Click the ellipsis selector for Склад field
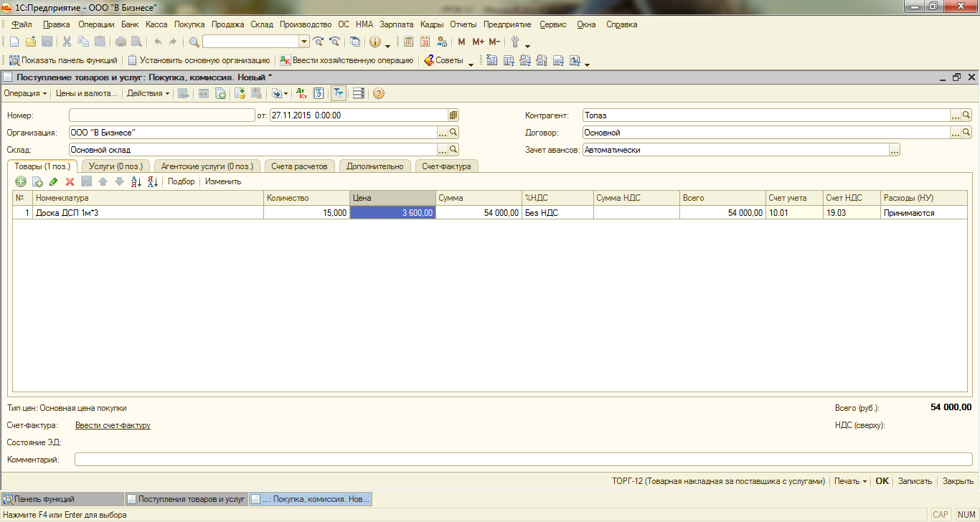 click(443, 150)
